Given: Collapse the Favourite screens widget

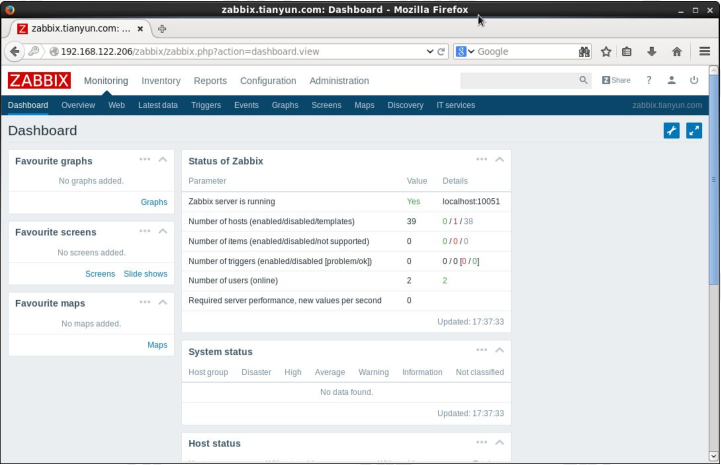Looking at the screenshot, I should tap(163, 231).
